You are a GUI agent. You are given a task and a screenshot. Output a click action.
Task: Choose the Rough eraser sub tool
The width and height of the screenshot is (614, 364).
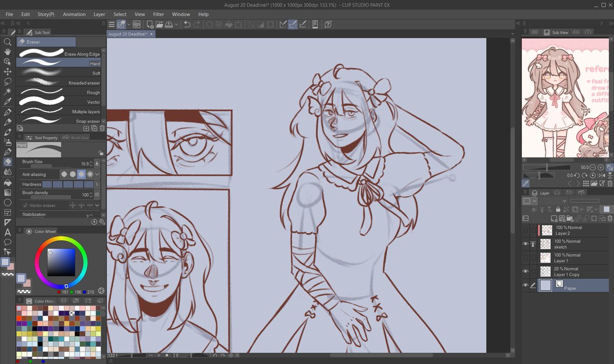tap(59, 93)
